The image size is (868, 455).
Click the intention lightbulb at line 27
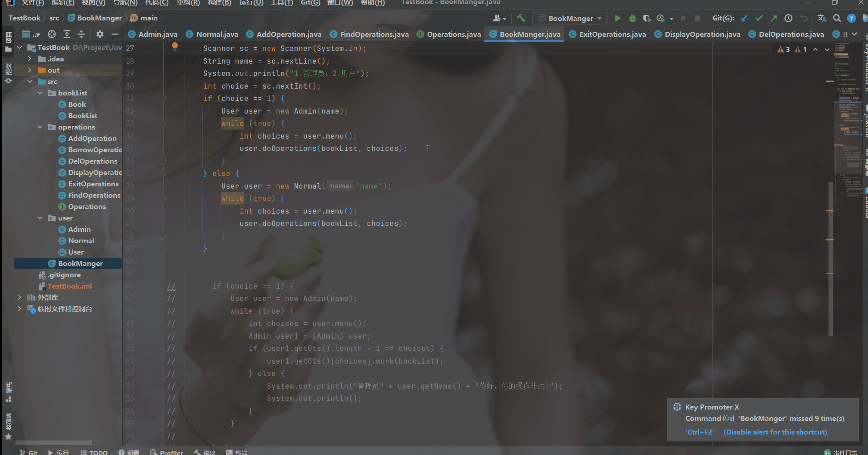[175, 46]
